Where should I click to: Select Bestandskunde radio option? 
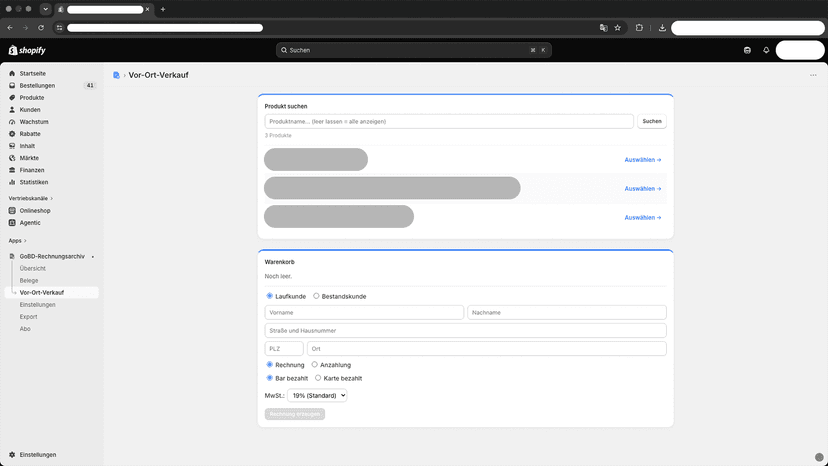(x=316, y=296)
